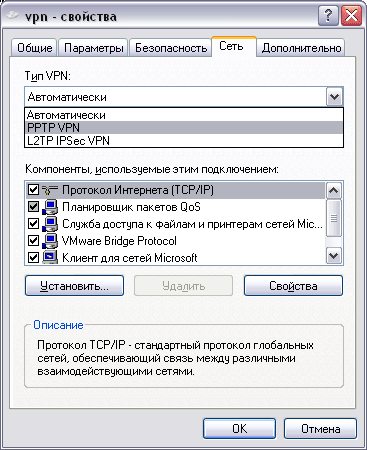
Task: Select the QoS packet scheduler computer icon
Action: [x=50, y=207]
